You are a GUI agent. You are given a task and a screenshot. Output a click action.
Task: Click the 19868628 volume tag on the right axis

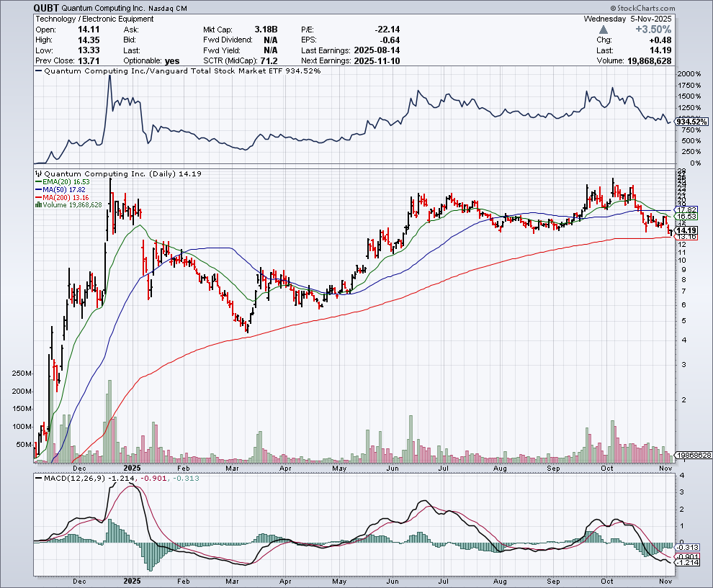[x=694, y=455]
